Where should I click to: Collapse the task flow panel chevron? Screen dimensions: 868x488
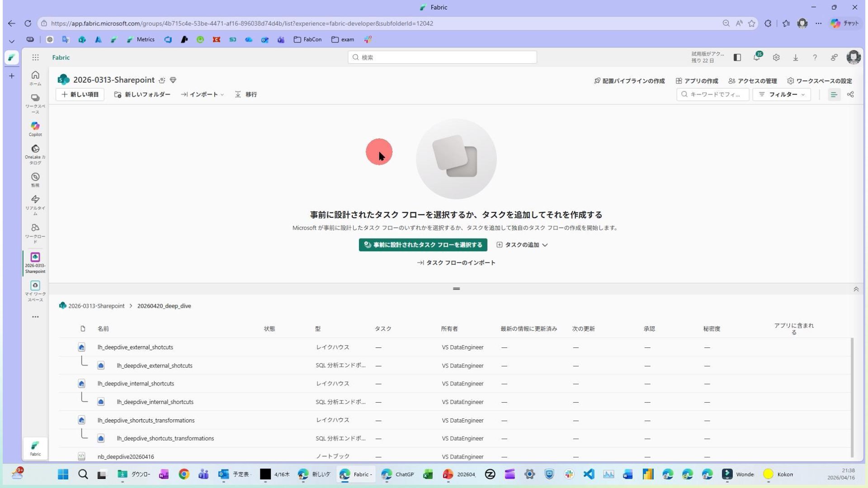[x=856, y=289]
